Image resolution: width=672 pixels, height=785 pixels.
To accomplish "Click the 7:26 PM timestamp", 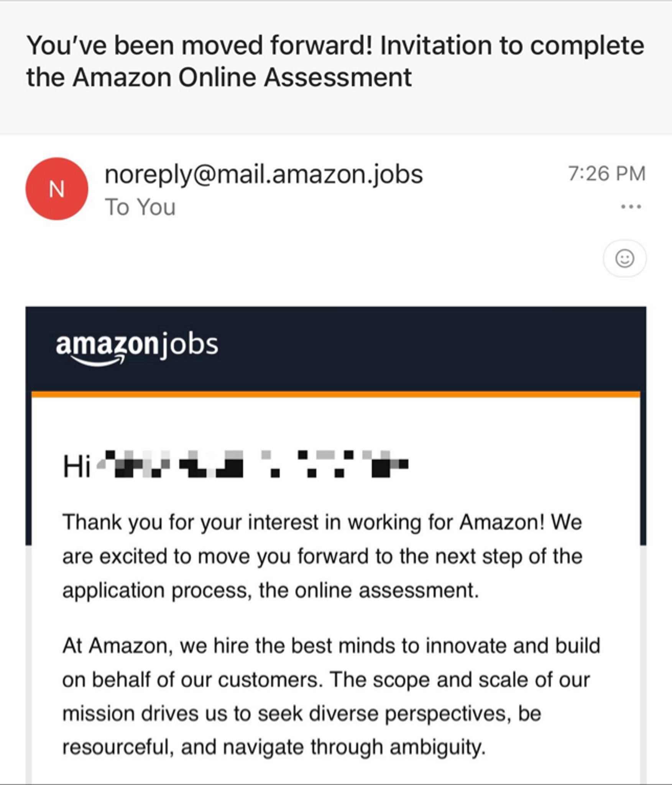I will pos(606,174).
